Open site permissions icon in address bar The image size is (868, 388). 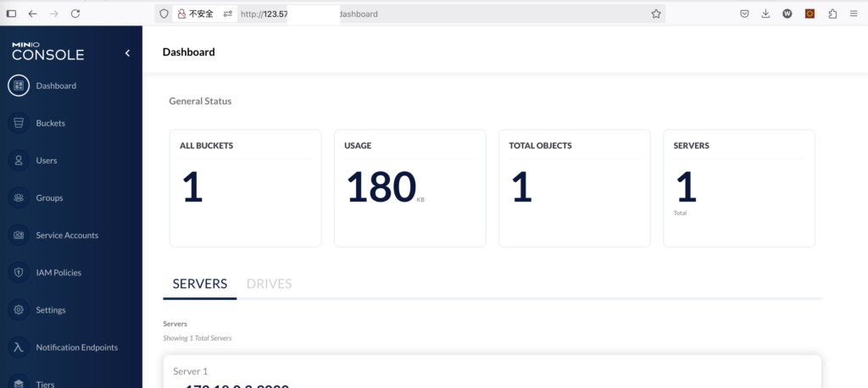(227, 14)
